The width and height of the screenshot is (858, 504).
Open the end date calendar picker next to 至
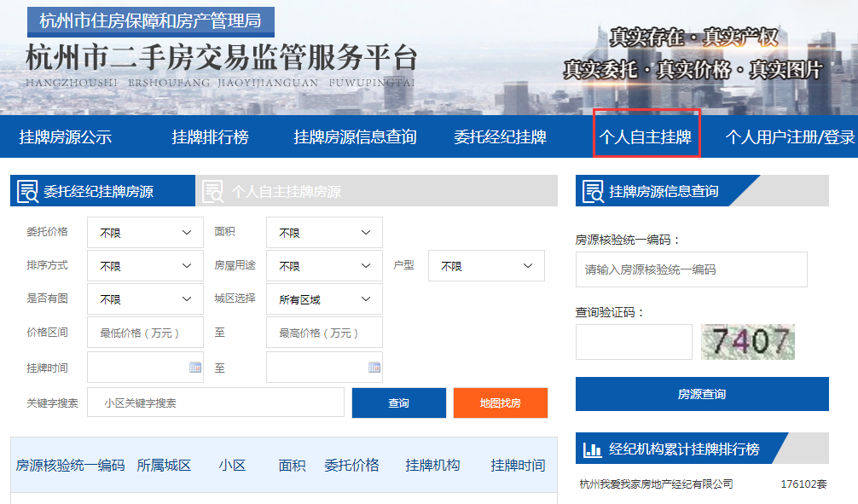coord(373,368)
